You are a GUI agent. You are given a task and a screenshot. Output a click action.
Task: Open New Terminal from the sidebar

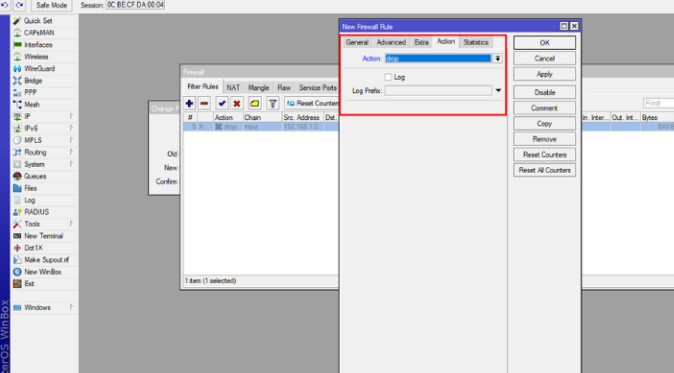pos(43,236)
